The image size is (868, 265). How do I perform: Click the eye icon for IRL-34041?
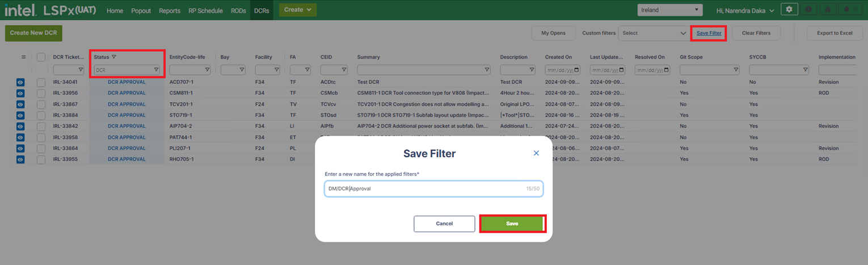click(x=20, y=82)
